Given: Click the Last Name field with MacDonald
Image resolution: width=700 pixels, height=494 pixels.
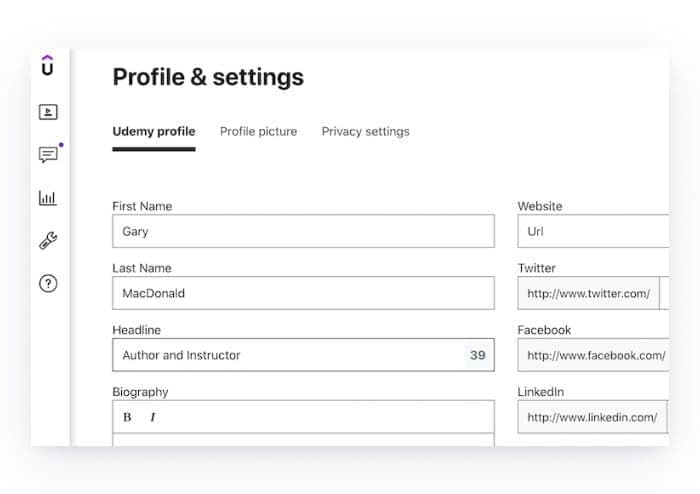Looking at the screenshot, I should [304, 293].
